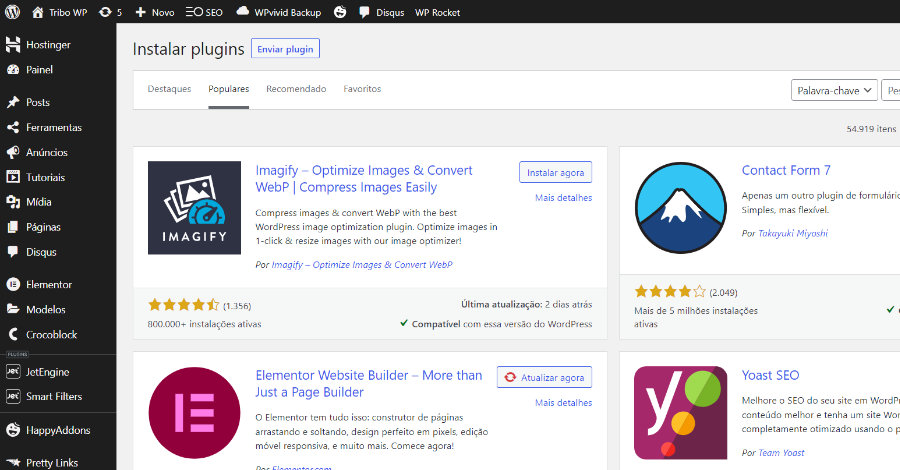900x470 pixels.
Task: Click the WPvivid Backup cloud icon
Action: [x=243, y=11]
